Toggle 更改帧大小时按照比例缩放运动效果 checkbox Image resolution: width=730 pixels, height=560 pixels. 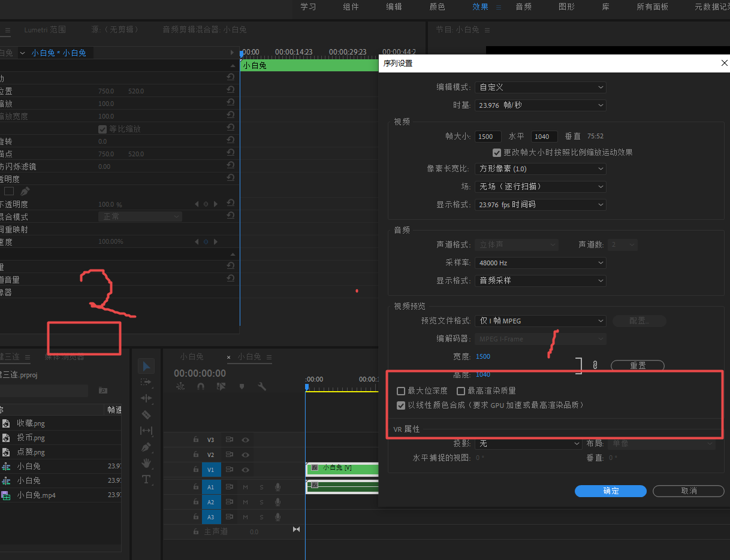click(x=497, y=153)
